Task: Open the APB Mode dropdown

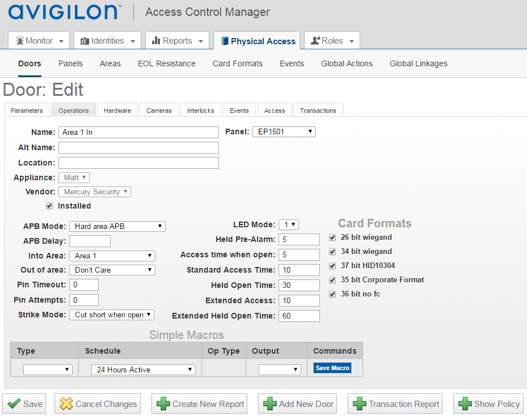Action: [x=117, y=226]
